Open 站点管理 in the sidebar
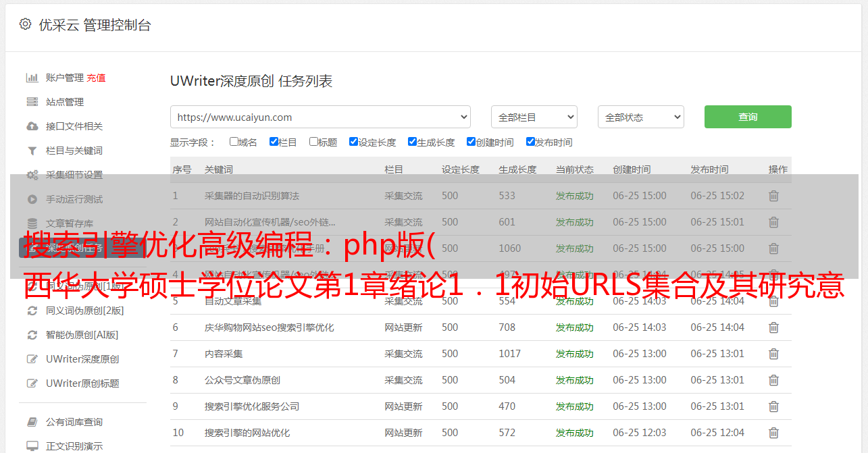The width and height of the screenshot is (868, 453). (x=65, y=102)
